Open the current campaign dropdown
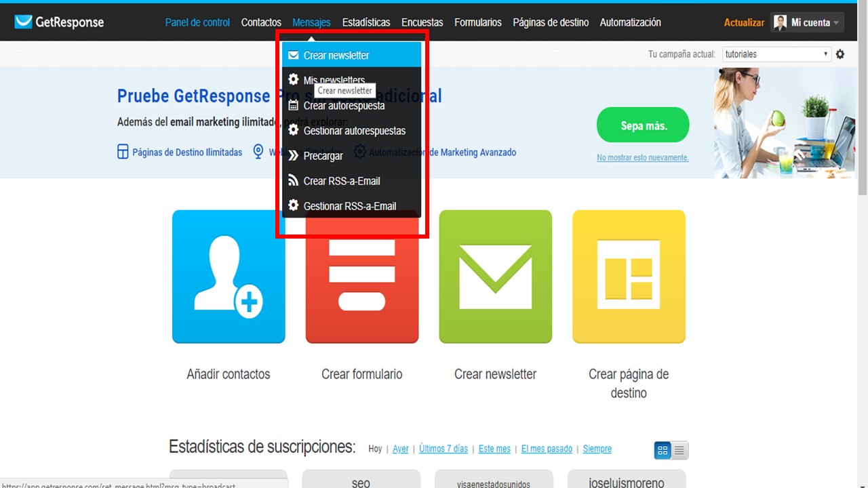Viewport: 868px width, 488px height. point(776,54)
